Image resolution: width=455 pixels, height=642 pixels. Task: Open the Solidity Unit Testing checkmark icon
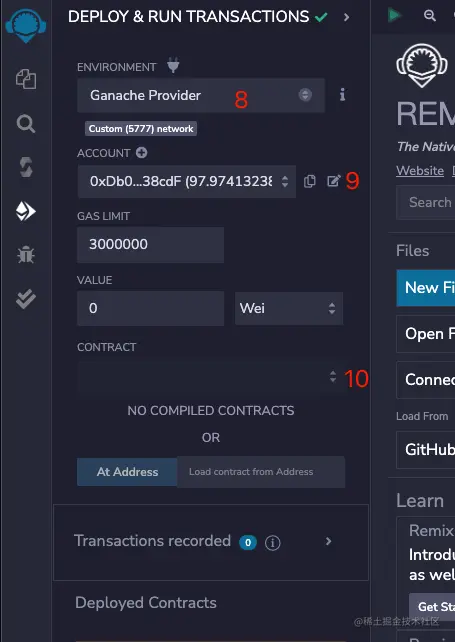tap(26, 299)
